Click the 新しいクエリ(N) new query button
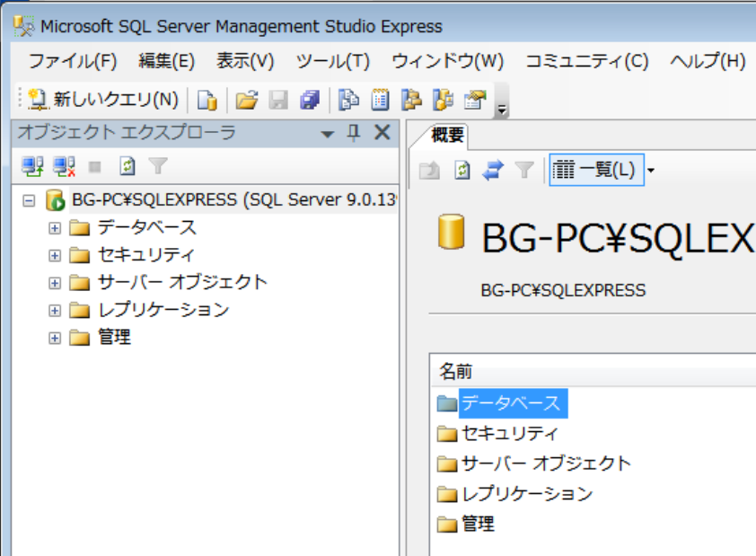This screenshot has height=556, width=756. pyautogui.click(x=103, y=100)
